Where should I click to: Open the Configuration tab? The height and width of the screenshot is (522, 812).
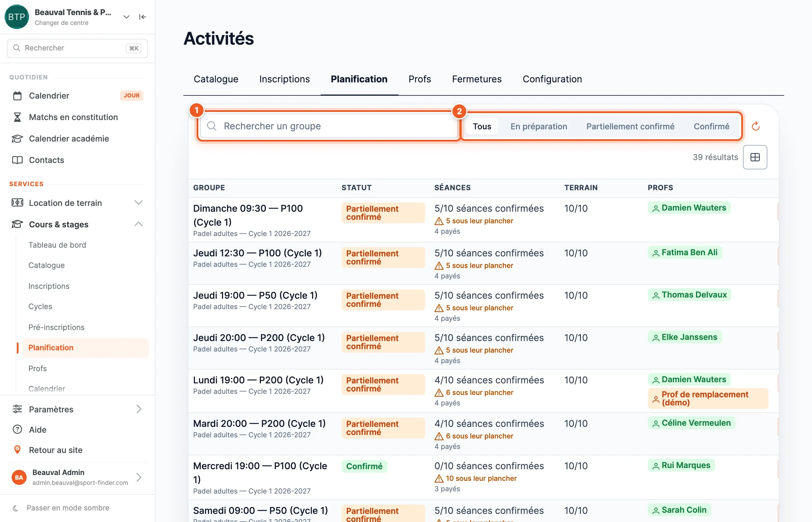point(552,79)
